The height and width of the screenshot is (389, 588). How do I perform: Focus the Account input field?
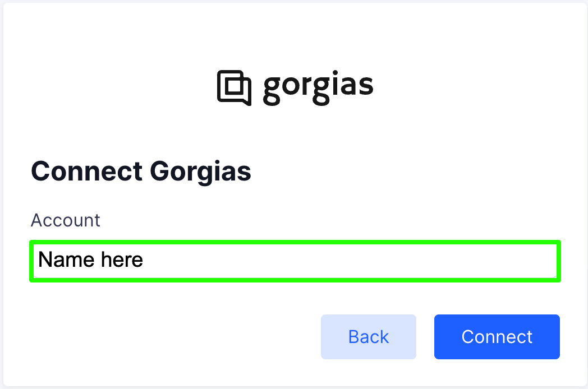(295, 261)
